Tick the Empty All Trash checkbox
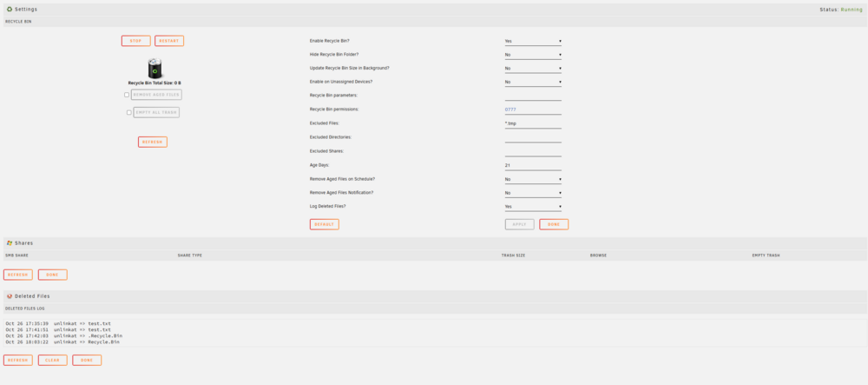This screenshot has height=385, width=868. pyautogui.click(x=129, y=112)
